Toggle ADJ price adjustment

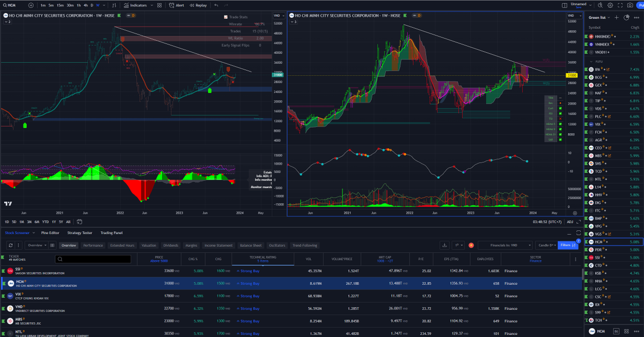570,222
